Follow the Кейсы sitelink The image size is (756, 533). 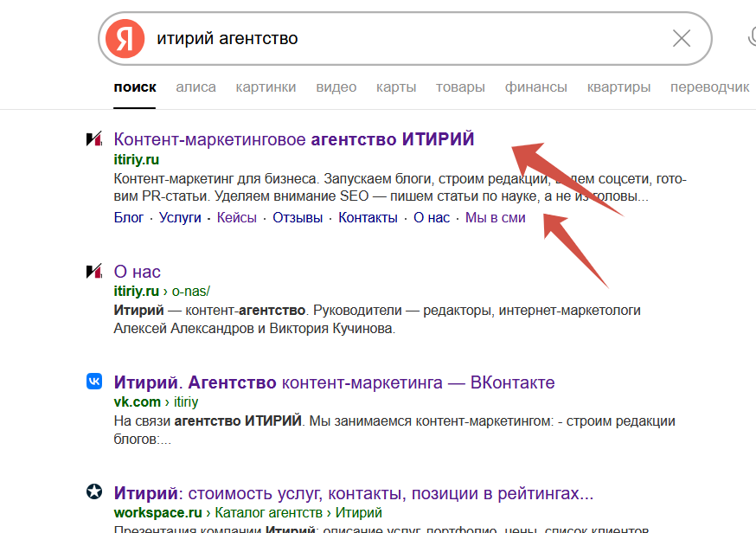[236, 218]
